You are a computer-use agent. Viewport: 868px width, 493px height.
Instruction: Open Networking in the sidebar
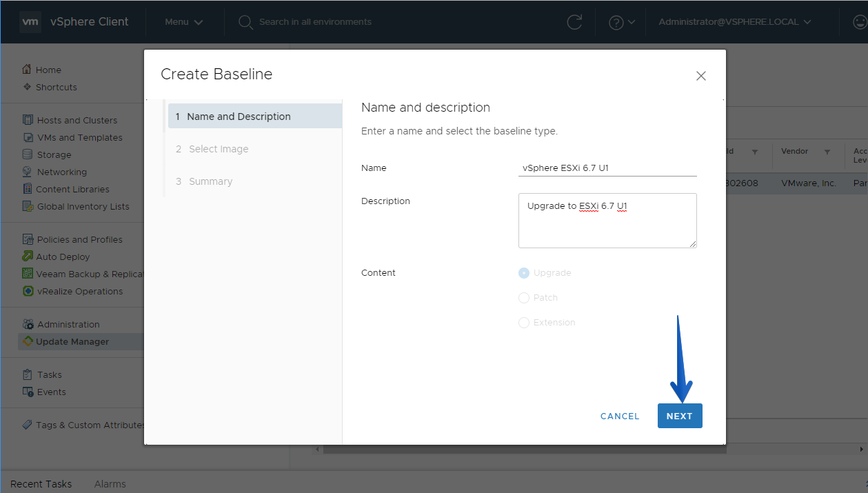pos(62,172)
